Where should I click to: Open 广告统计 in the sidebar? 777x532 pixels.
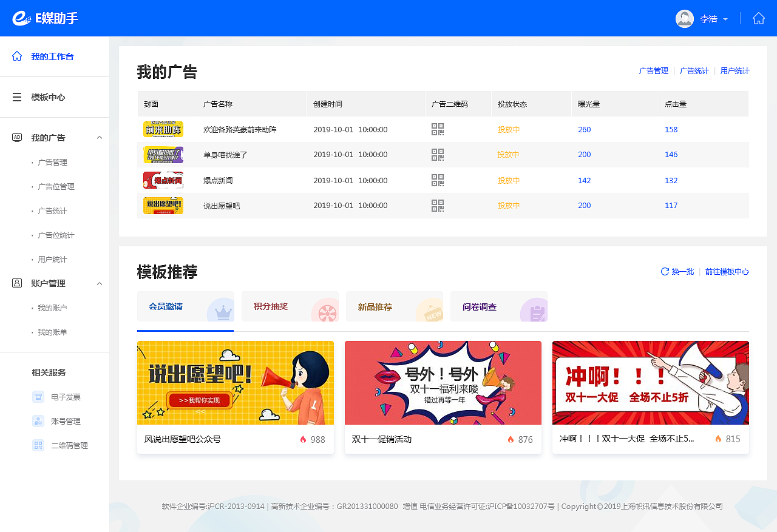click(x=52, y=211)
